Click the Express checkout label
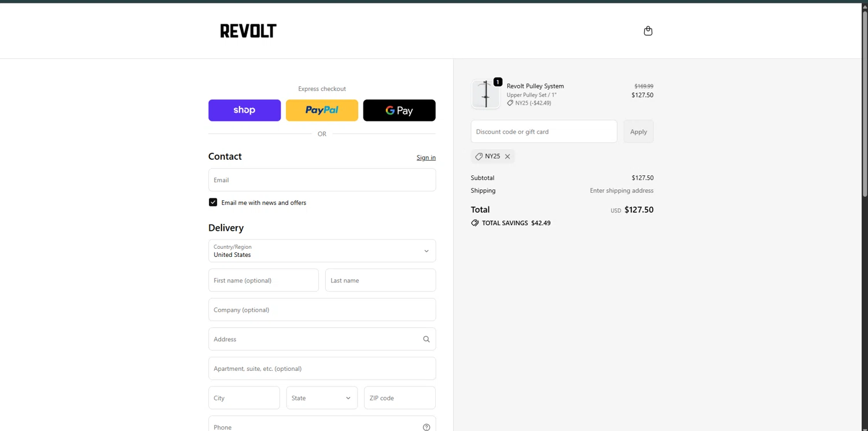The image size is (868, 431). (322, 89)
